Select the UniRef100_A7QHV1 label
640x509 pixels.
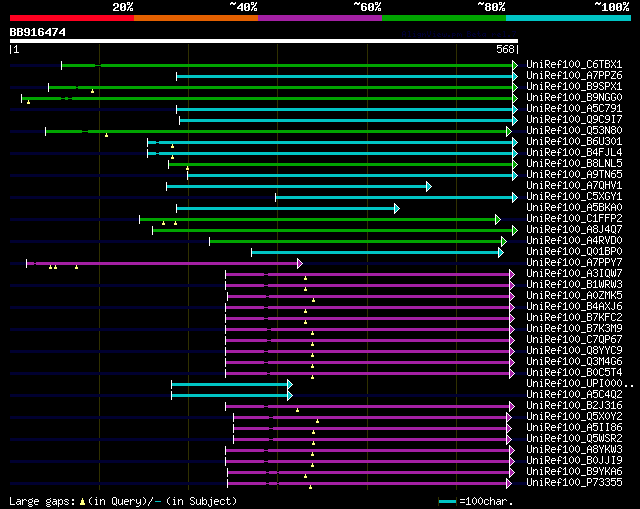click(x=574, y=186)
